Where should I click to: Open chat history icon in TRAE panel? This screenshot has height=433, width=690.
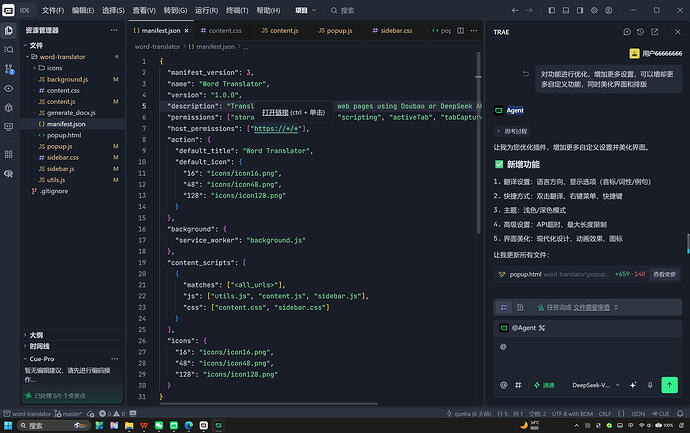point(640,32)
